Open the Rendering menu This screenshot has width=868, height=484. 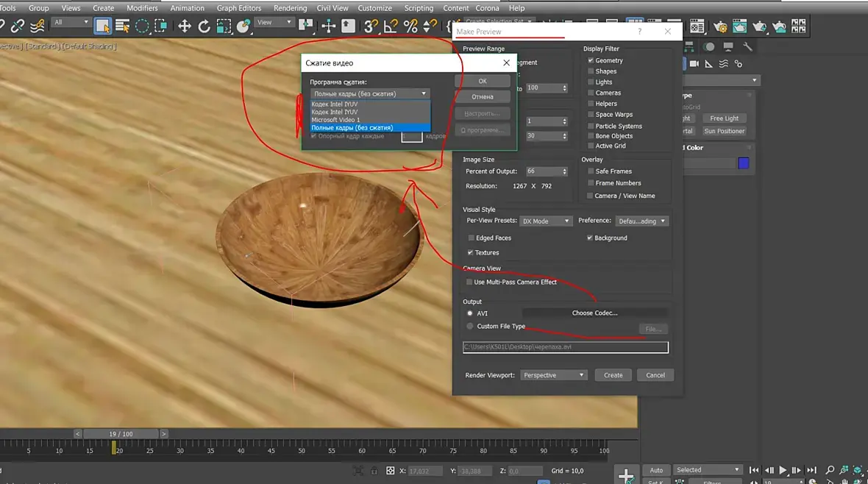click(x=290, y=8)
